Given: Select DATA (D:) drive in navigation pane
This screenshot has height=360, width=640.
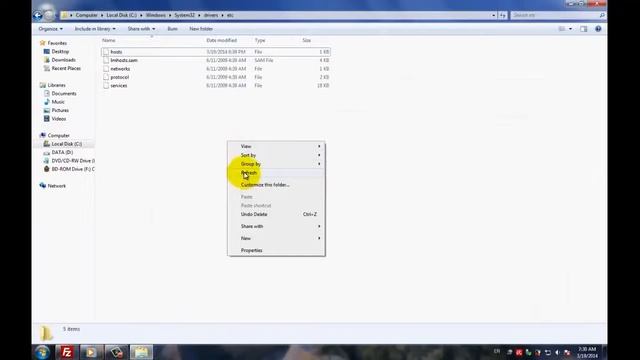Looking at the screenshot, I should pyautogui.click(x=62, y=152).
